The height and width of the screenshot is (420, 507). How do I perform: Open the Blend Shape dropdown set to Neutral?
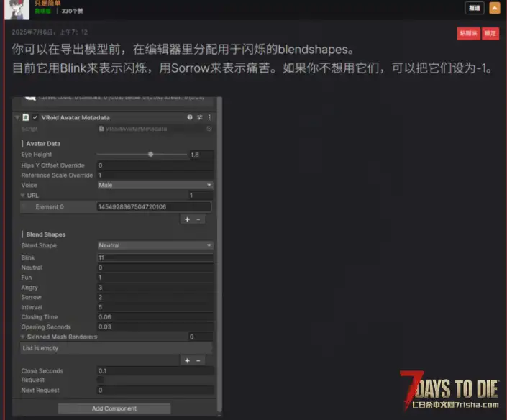coord(155,245)
